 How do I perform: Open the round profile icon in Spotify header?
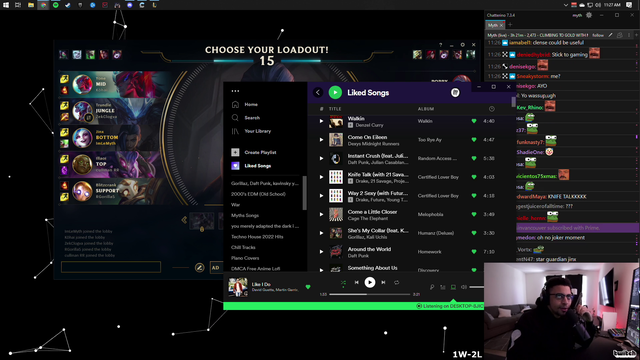[x=455, y=93]
